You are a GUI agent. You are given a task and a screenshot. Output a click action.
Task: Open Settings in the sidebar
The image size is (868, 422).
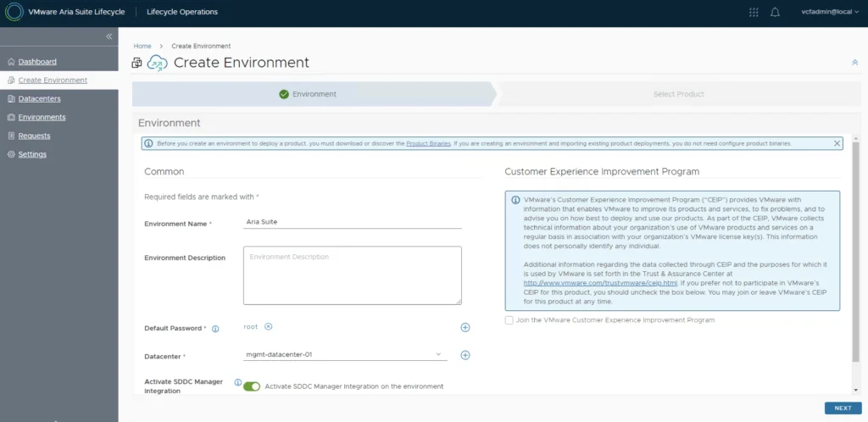click(32, 154)
